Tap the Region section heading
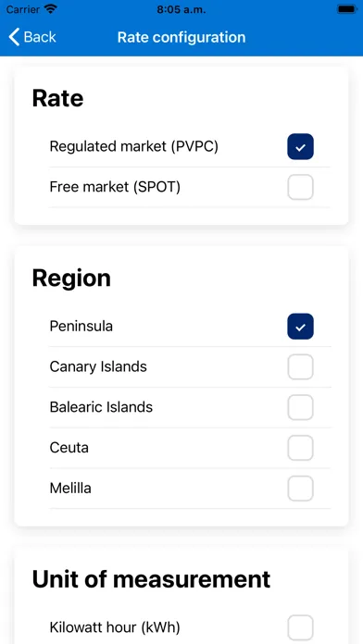Image resolution: width=363 pixels, height=644 pixels. (71, 279)
